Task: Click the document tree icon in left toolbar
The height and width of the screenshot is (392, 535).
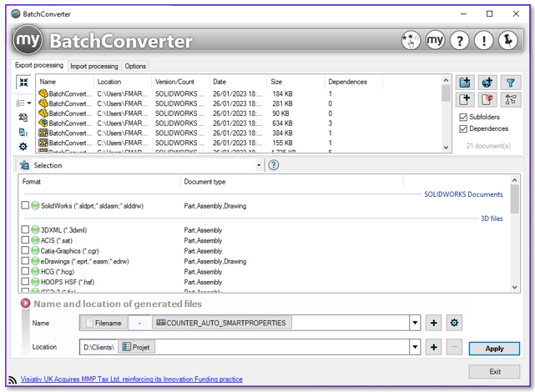Action: (x=23, y=132)
